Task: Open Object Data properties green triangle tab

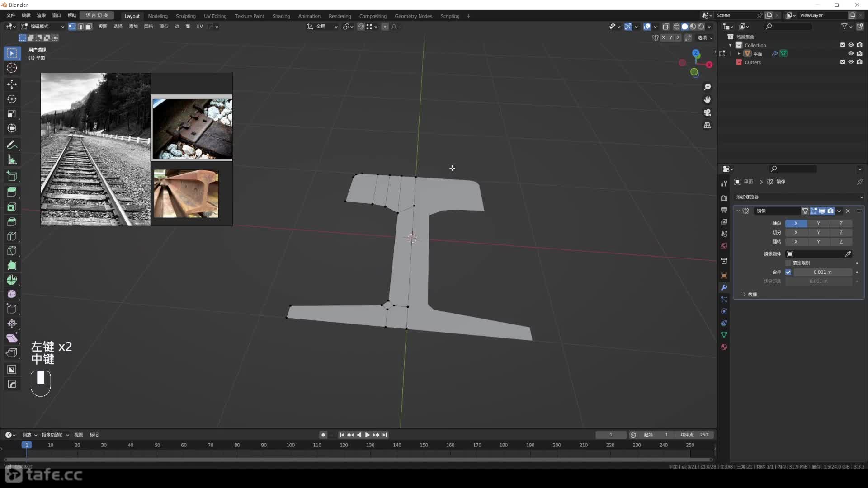Action: pos(724,335)
